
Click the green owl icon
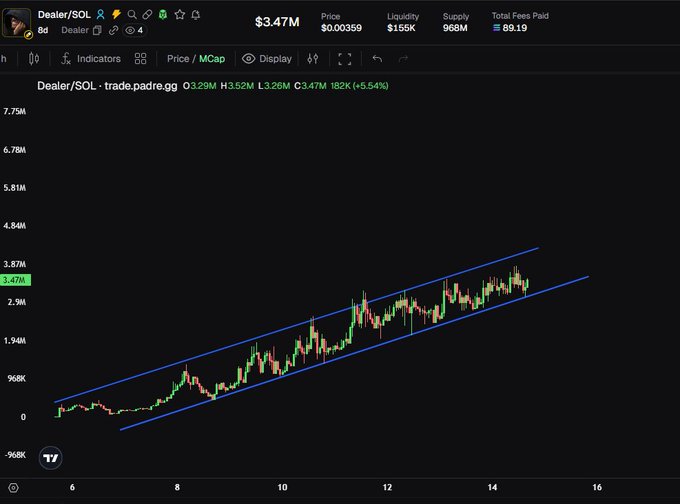click(163, 15)
